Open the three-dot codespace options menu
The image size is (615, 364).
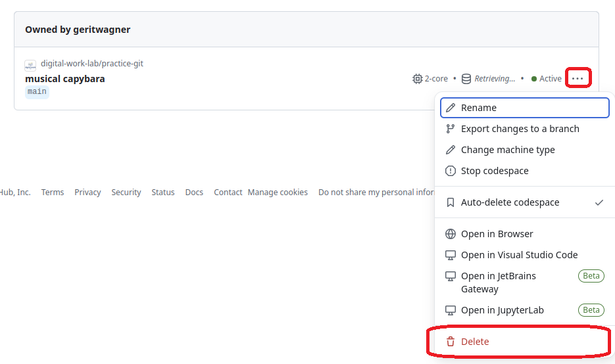point(578,78)
